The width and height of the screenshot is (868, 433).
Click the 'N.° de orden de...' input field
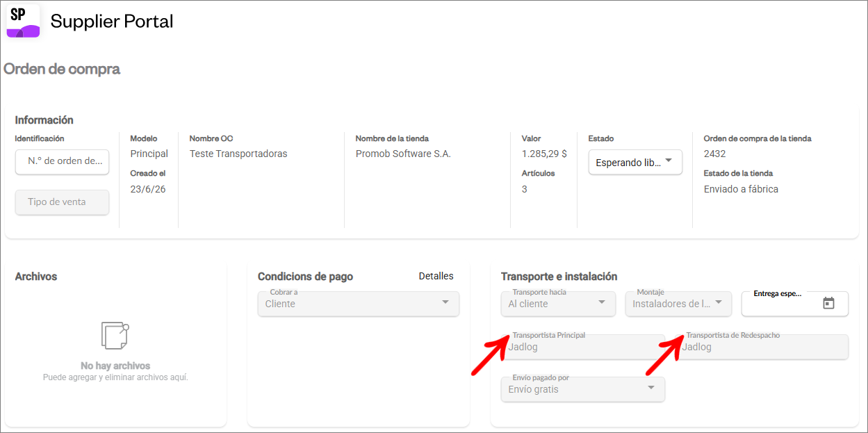pos(62,161)
